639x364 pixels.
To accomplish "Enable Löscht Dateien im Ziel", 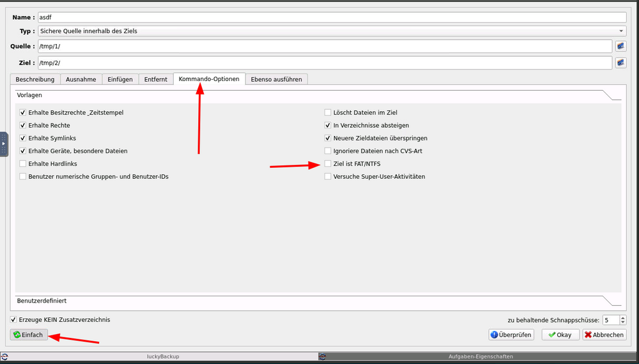I will click(x=328, y=112).
